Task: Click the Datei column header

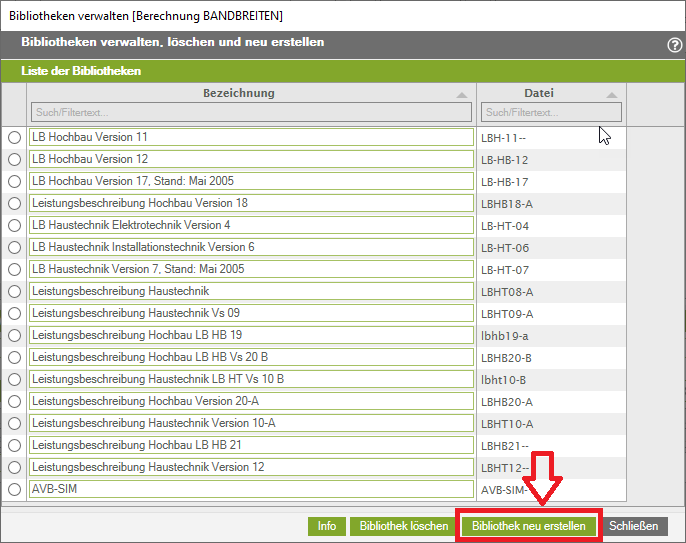Action: coord(539,93)
